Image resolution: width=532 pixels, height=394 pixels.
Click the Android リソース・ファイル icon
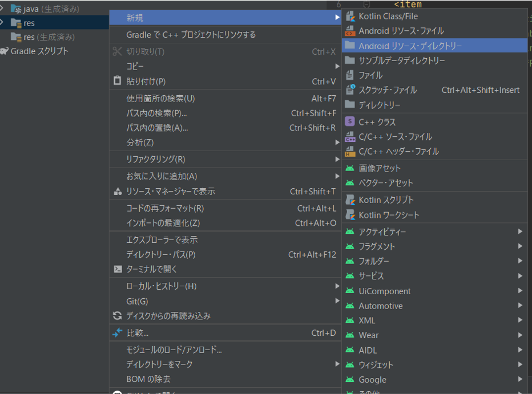[x=350, y=31]
